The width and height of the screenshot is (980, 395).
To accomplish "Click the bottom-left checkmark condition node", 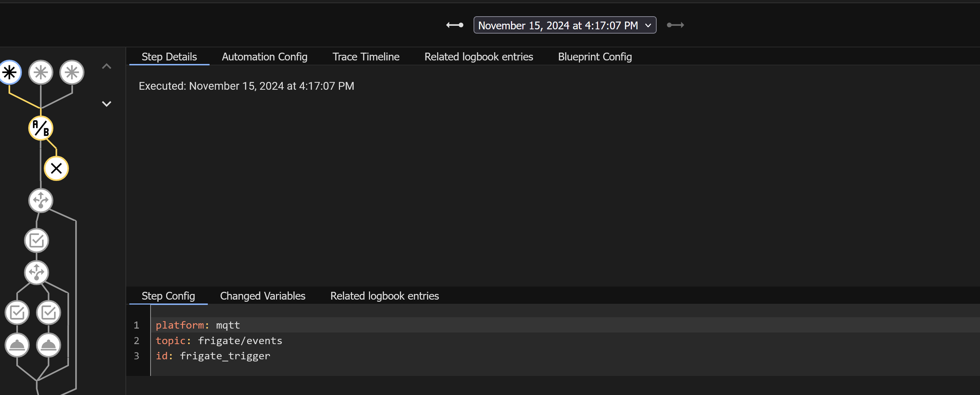I will (x=17, y=313).
